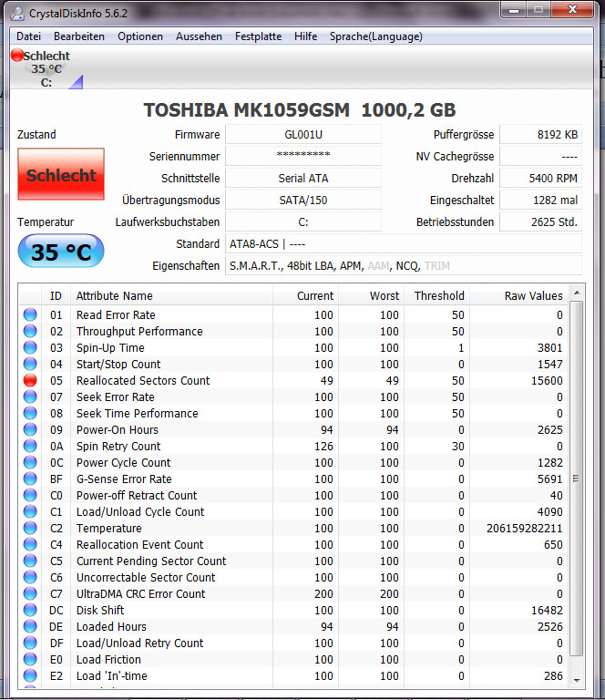Click the raw value 15600 for Reallocated Sectors

(x=547, y=381)
